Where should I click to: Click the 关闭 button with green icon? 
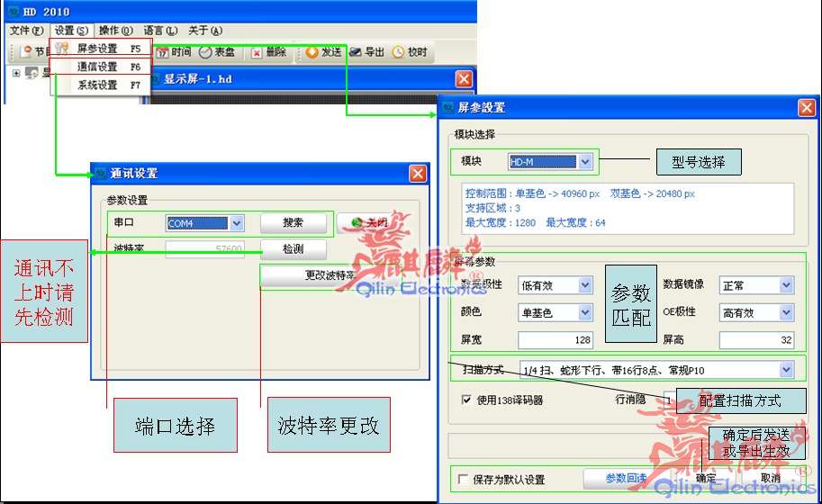(369, 222)
